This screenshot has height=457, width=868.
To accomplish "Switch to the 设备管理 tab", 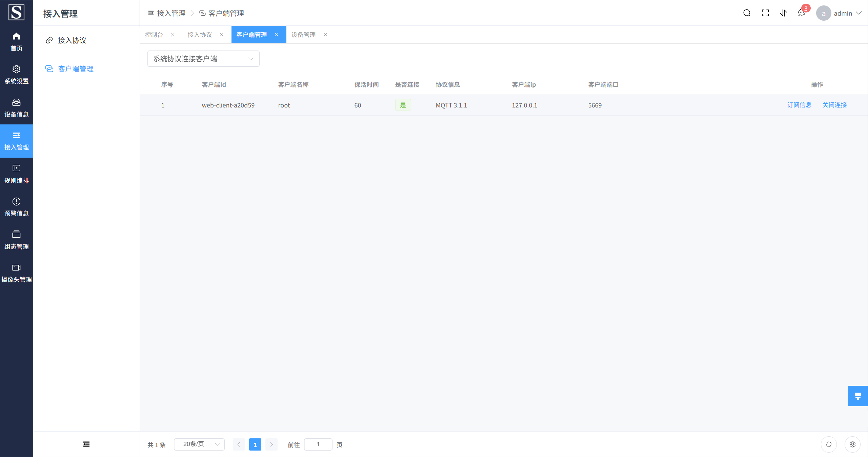I will (303, 35).
